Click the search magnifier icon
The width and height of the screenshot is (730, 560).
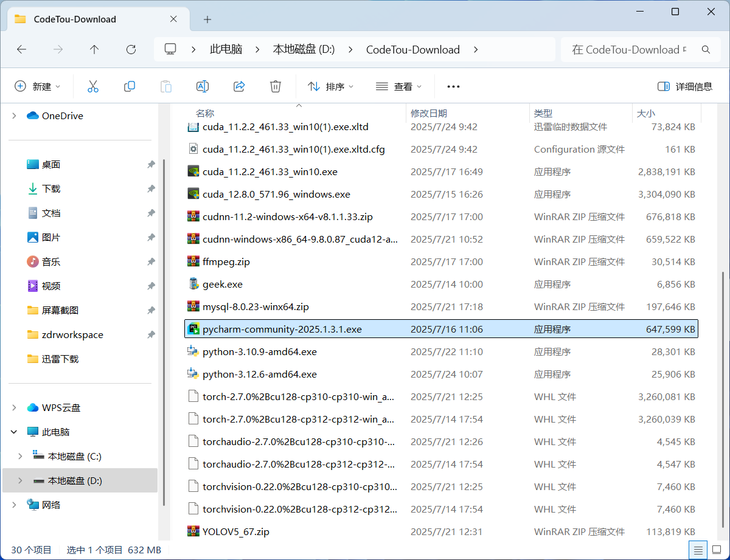click(x=706, y=49)
